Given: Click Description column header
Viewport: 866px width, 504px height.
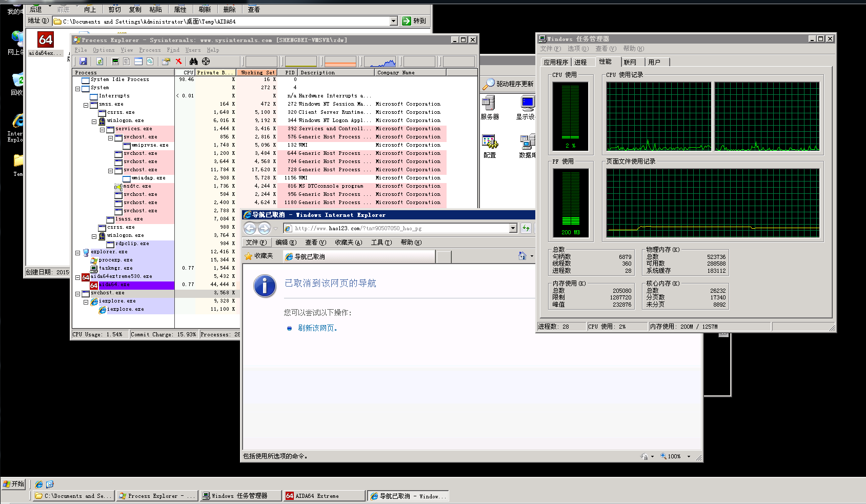Looking at the screenshot, I should tap(336, 72).
